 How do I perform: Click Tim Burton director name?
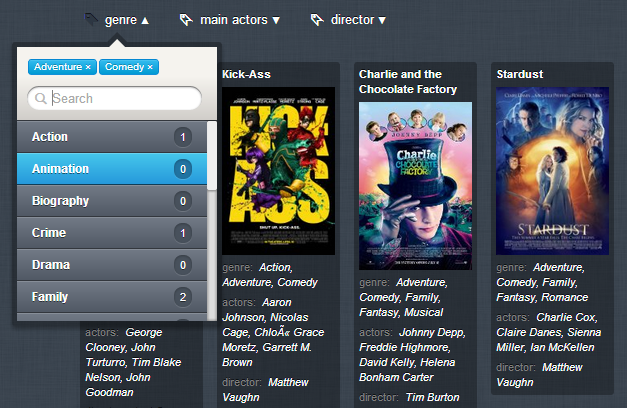point(432,397)
